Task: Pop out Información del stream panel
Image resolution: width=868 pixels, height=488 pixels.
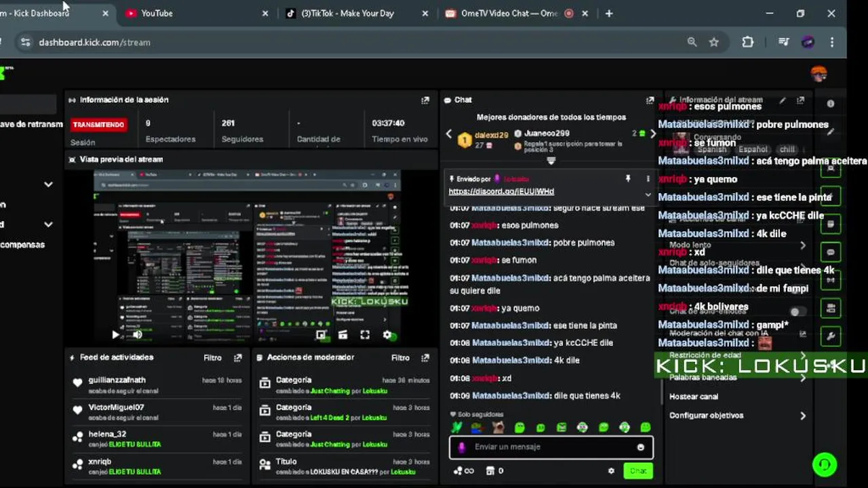Action: [800, 100]
